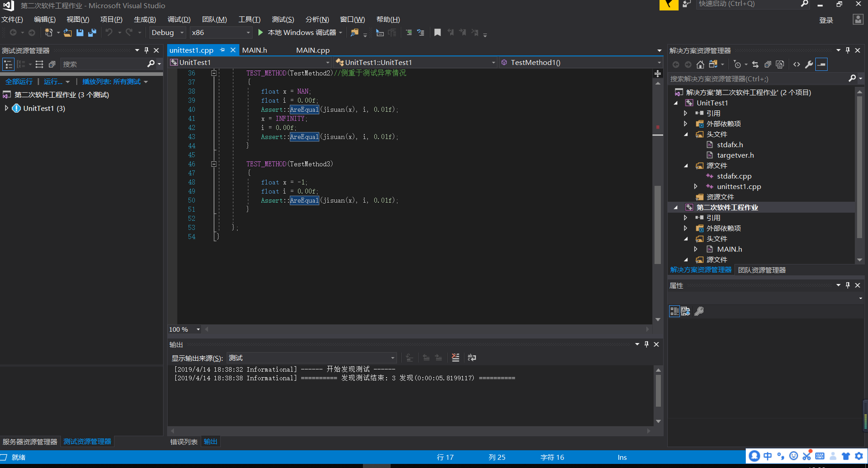Viewport: 868px width, 468px height.
Task: Open the 测试(S) menu
Action: (x=283, y=20)
